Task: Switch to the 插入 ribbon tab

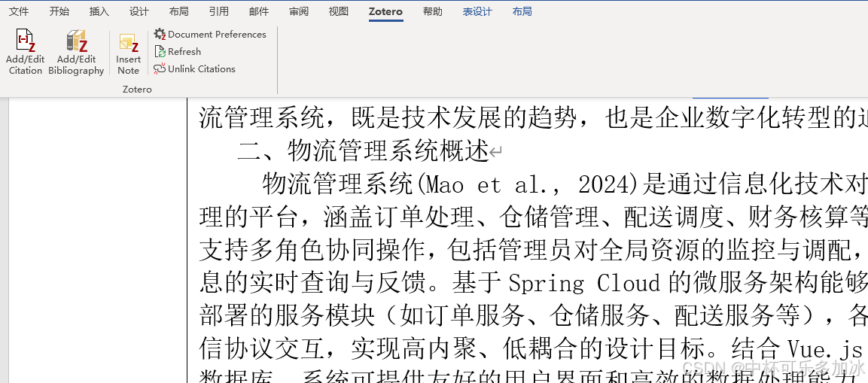Action: click(99, 11)
